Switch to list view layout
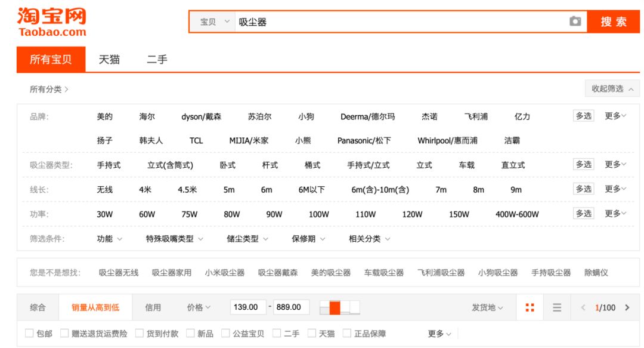The width and height of the screenshot is (644, 348). [557, 307]
